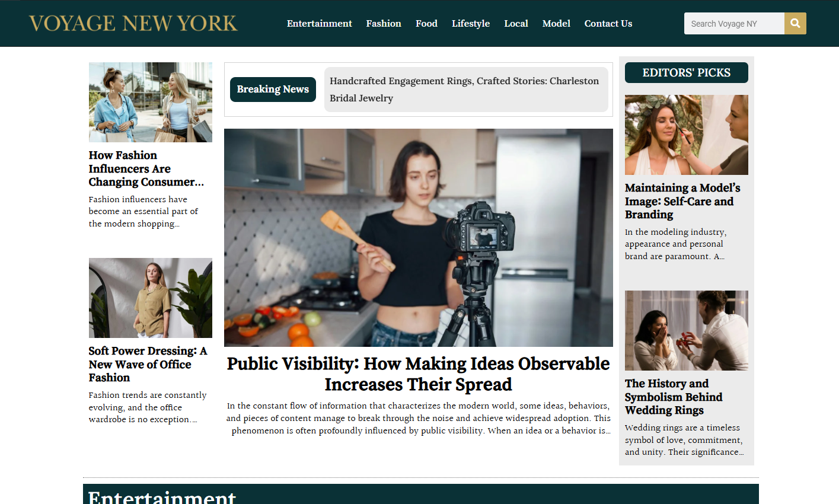Screen dimensions: 839x504
Task: Focus the Search Voyage NY field
Action: coord(734,24)
